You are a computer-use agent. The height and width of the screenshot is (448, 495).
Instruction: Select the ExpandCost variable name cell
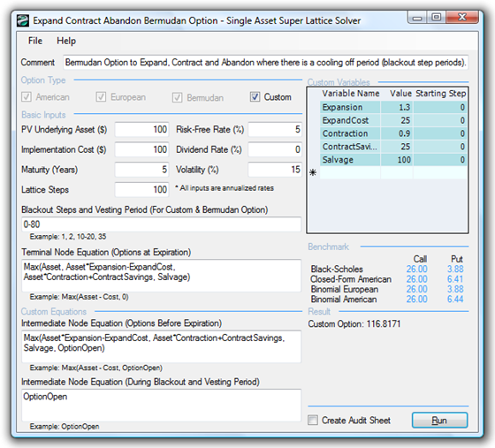tap(350, 120)
